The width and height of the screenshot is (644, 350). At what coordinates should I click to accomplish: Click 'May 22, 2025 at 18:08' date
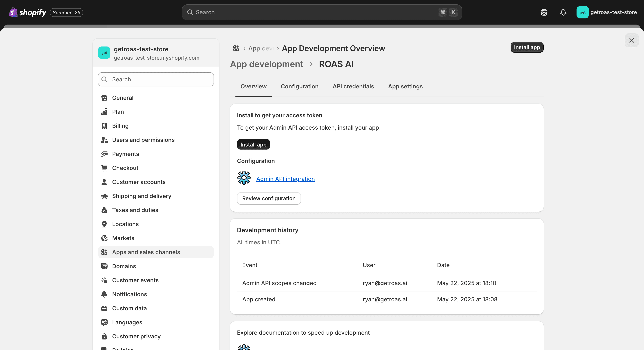click(467, 299)
